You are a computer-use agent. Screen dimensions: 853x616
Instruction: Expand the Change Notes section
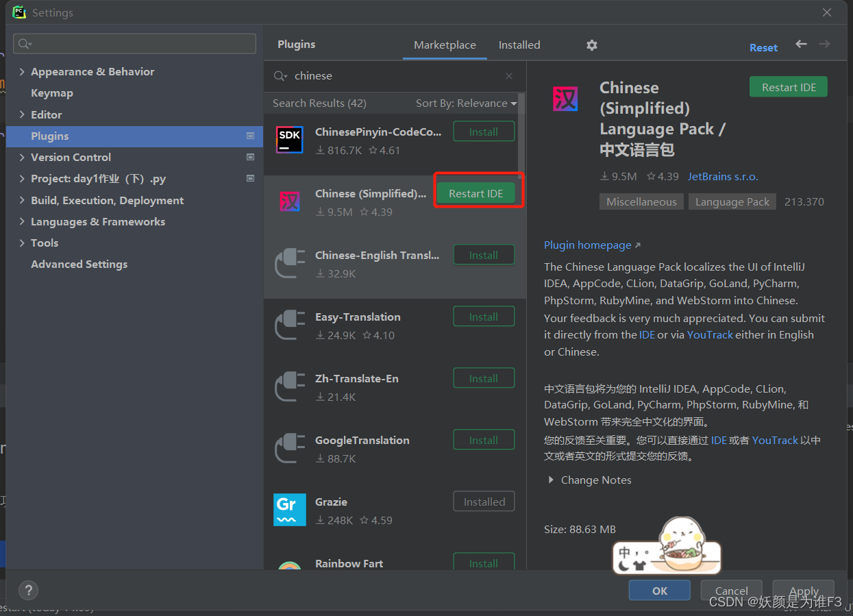coord(551,480)
